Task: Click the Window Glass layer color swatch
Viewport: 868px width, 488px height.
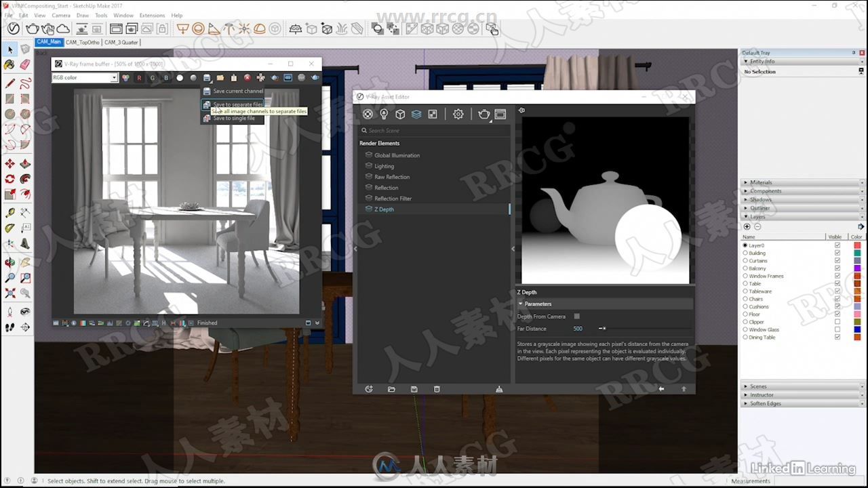Action: pos(857,329)
